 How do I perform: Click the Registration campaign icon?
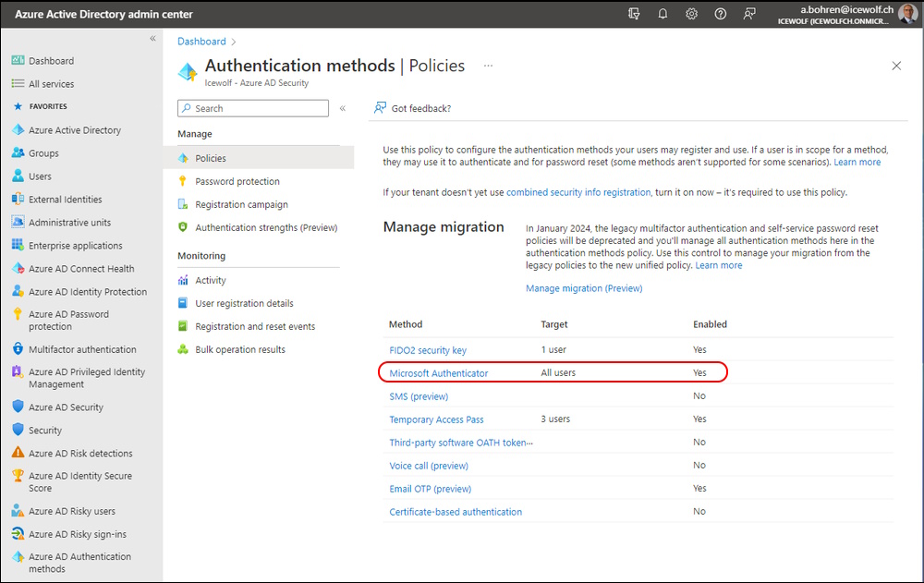[183, 204]
